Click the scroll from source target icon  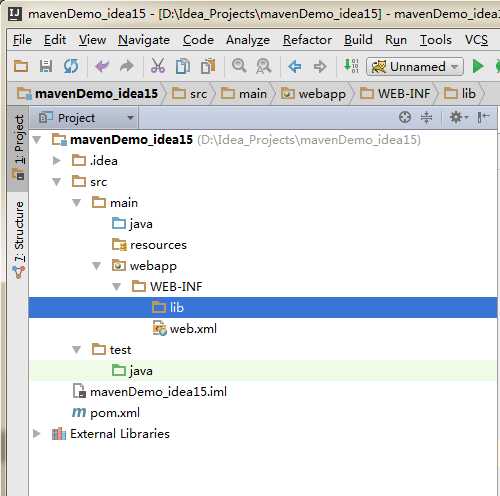pyautogui.click(x=405, y=117)
